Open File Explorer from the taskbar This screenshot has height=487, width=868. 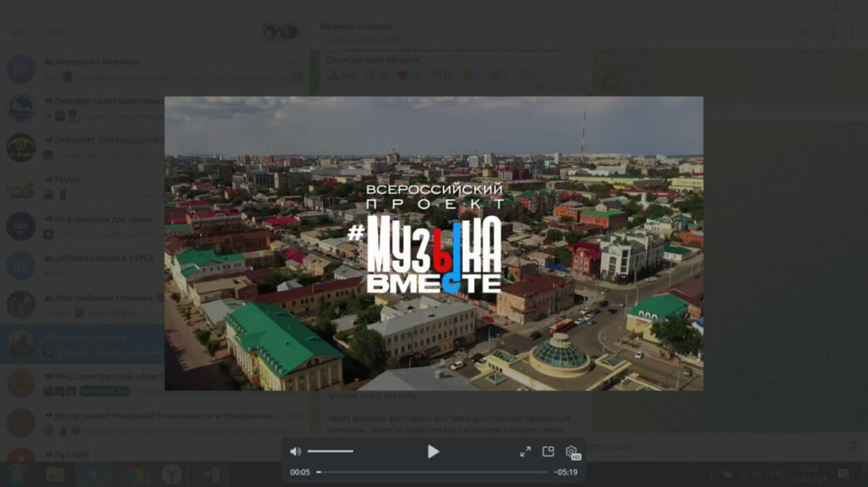[55, 475]
